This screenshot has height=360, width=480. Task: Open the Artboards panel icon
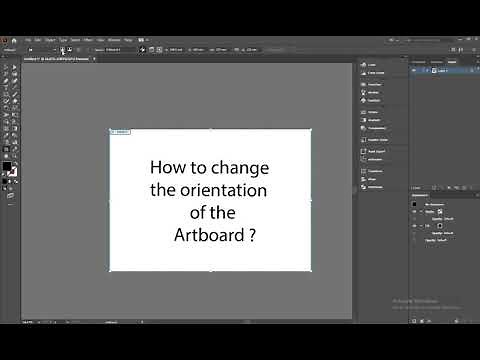(x=364, y=159)
